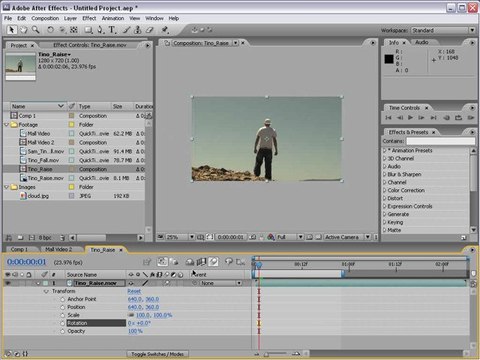Toggle quality switch for Tino_Raise.mov layer
The image size is (480, 360).
click(145, 283)
